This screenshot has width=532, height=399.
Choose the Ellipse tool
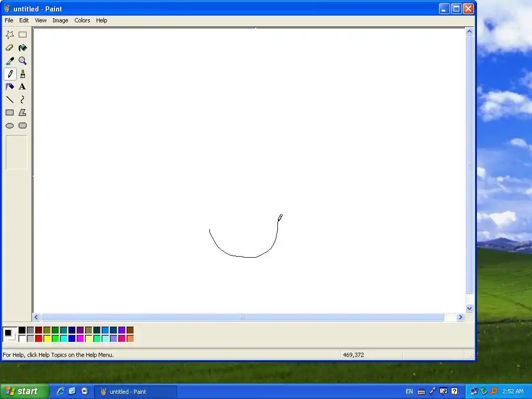10,126
